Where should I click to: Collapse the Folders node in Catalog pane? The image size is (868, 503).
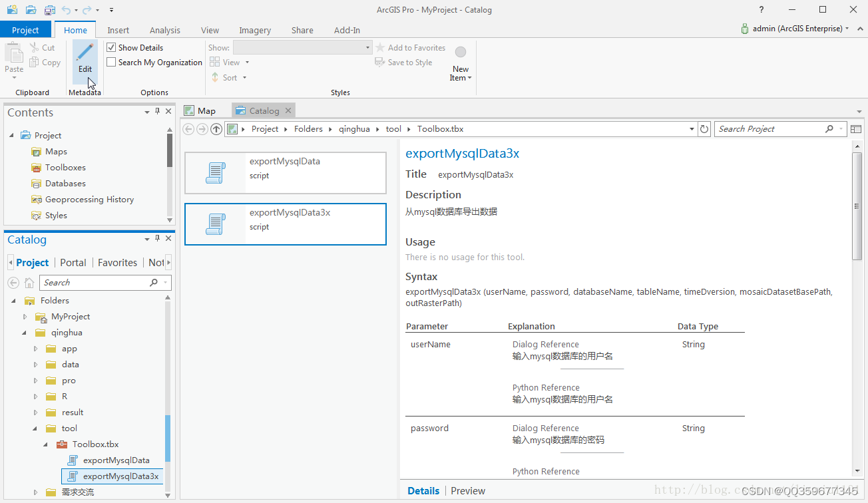coord(14,301)
